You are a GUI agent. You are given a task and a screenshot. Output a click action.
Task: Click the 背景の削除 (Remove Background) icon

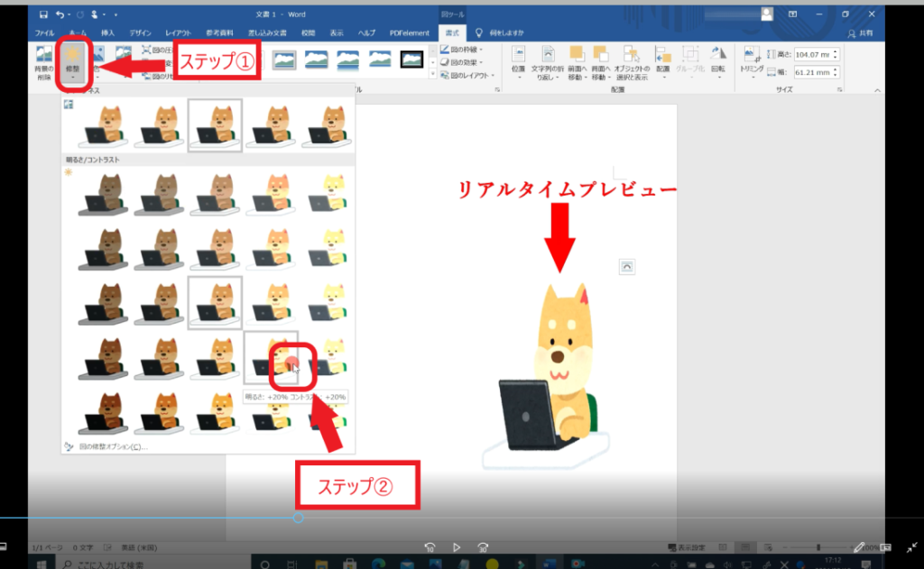43,61
